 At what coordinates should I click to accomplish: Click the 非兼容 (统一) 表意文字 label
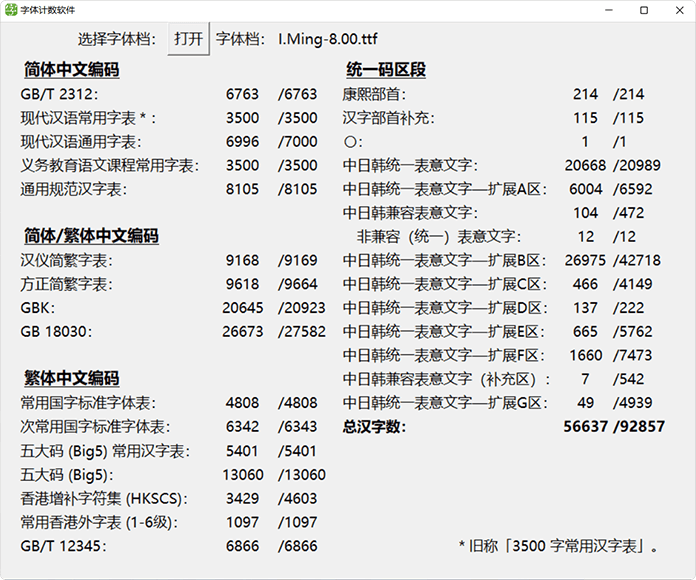439,237
